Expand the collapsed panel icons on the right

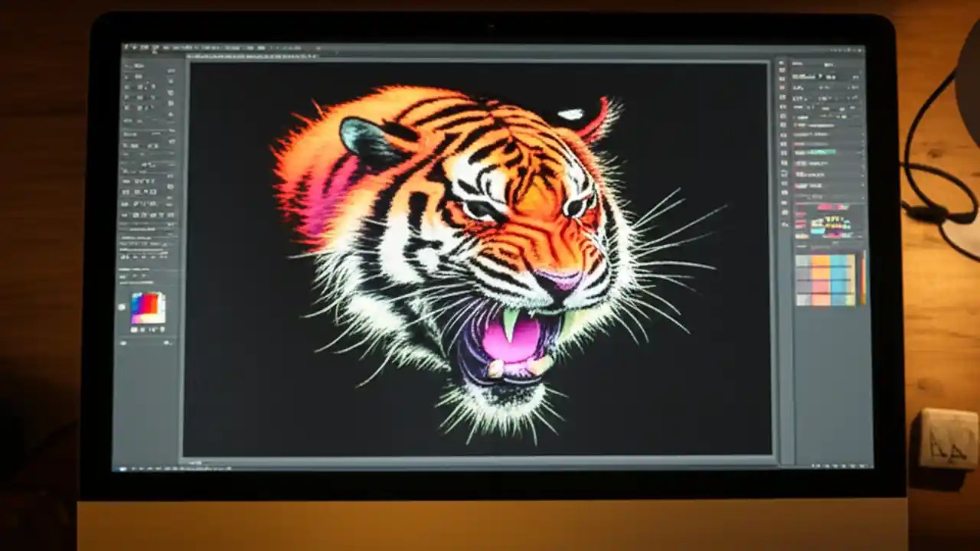782,65
